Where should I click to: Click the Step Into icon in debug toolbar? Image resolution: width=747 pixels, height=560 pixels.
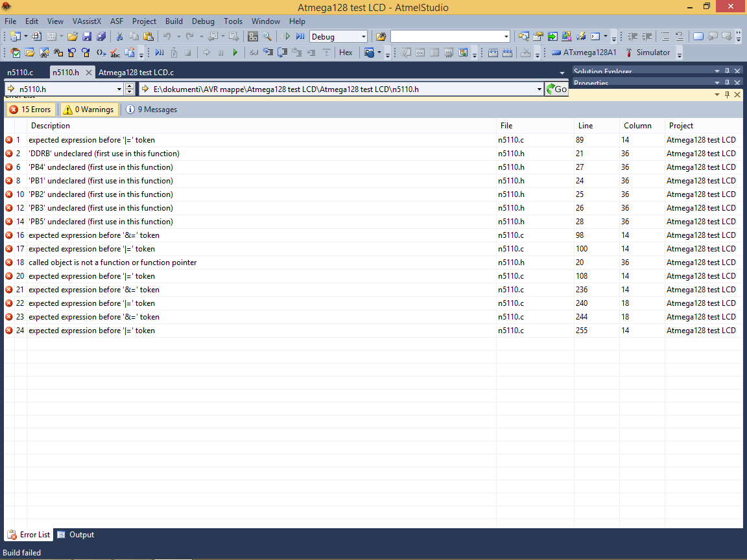coord(268,53)
